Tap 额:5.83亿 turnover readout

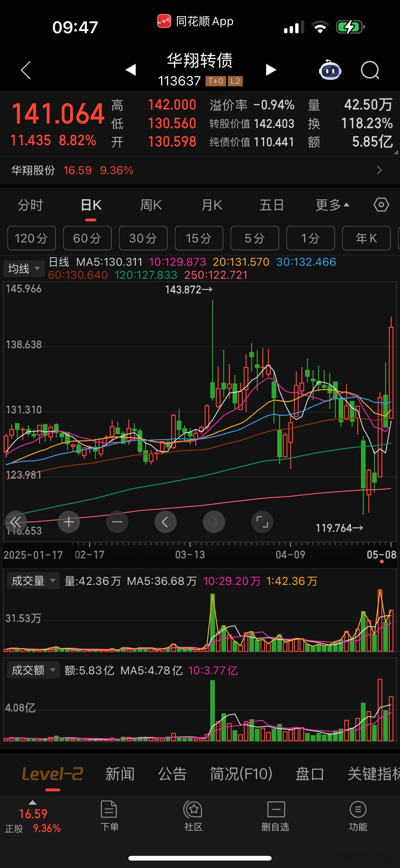click(x=89, y=670)
